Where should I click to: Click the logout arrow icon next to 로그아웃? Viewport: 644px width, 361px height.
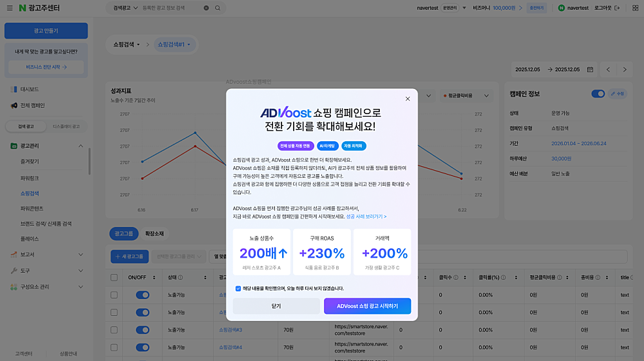coord(617,8)
